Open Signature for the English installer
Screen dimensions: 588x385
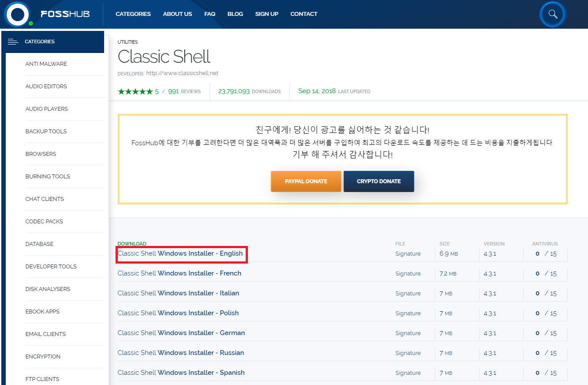point(408,254)
